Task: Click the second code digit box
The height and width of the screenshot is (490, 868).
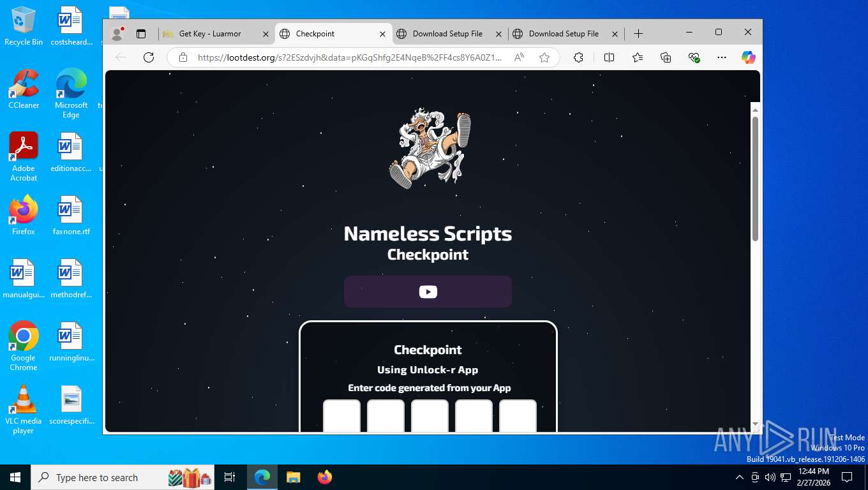Action: tap(385, 416)
